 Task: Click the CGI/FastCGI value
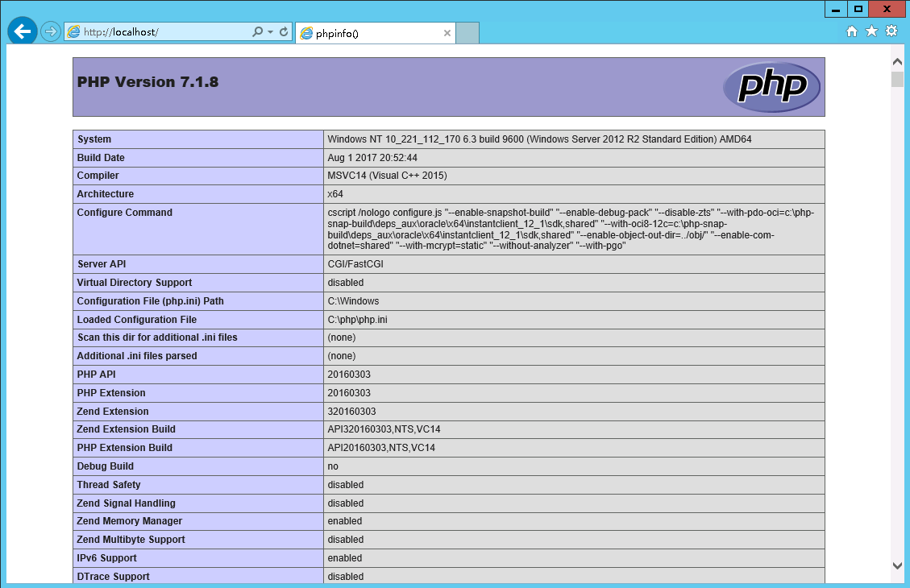click(x=355, y=264)
